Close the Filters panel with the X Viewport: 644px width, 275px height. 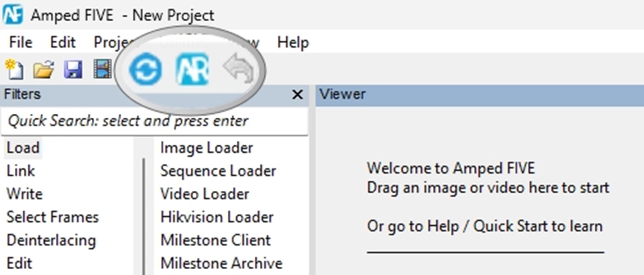297,94
